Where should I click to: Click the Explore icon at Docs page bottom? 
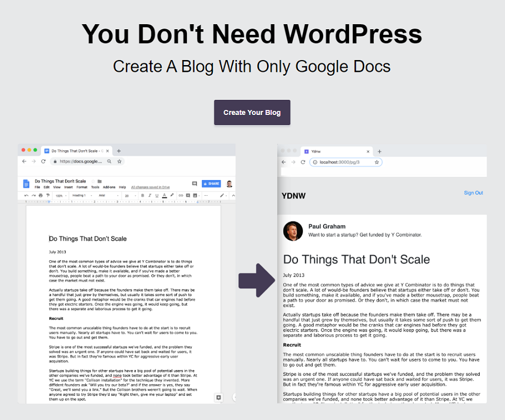(x=218, y=398)
